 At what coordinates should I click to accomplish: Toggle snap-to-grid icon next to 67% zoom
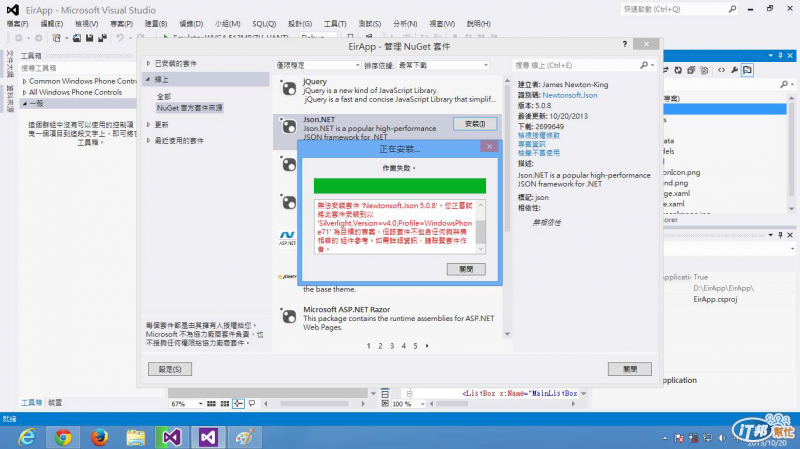224,404
